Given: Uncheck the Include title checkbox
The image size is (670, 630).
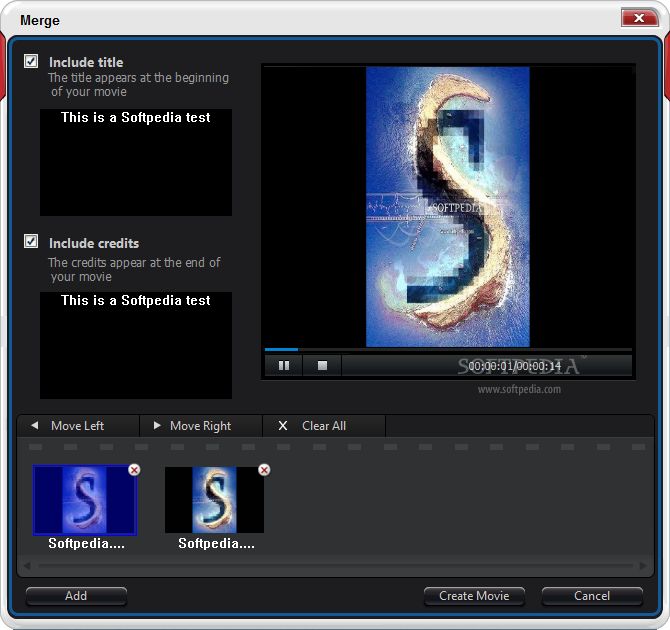Looking at the screenshot, I should tap(31, 61).
